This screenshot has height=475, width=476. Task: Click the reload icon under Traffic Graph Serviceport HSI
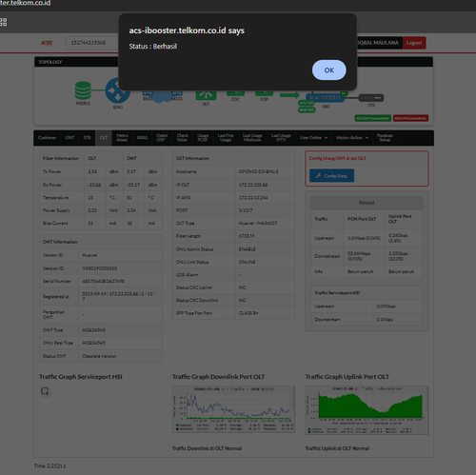(45, 391)
